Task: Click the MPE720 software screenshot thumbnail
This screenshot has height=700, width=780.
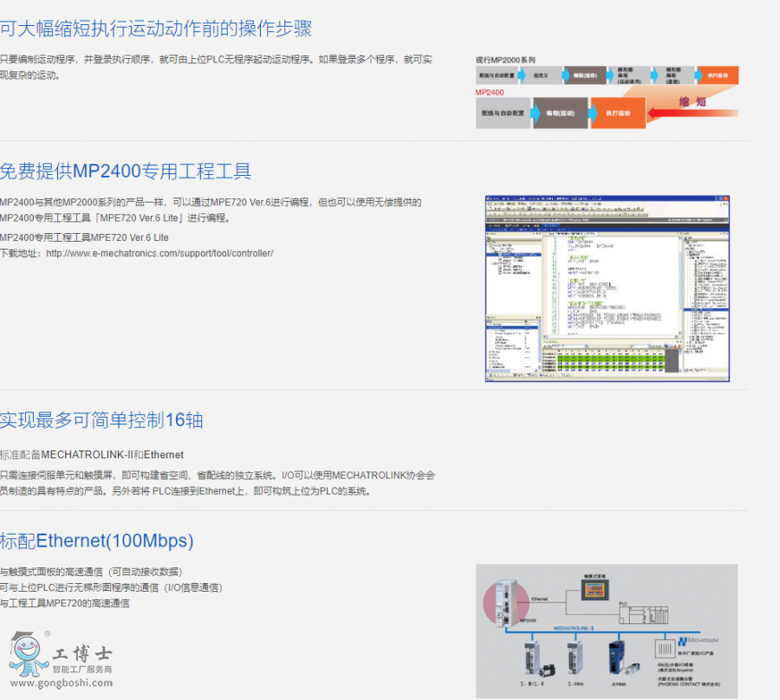Action: pos(607,288)
